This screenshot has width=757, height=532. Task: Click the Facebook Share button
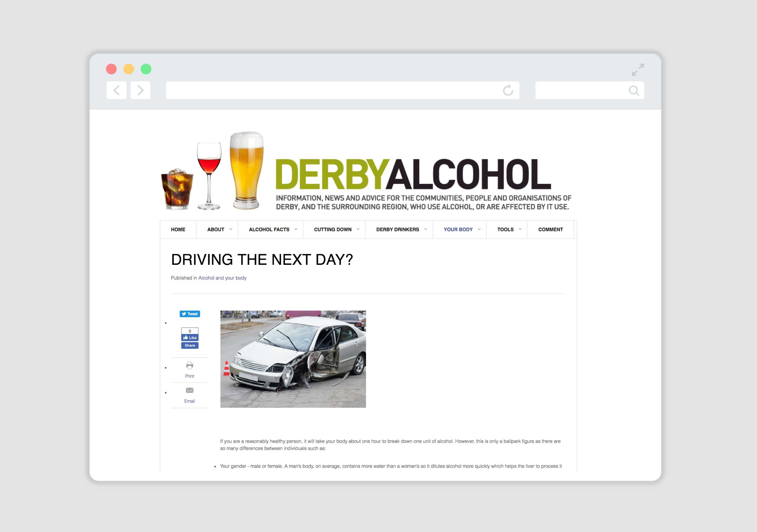[x=190, y=346]
